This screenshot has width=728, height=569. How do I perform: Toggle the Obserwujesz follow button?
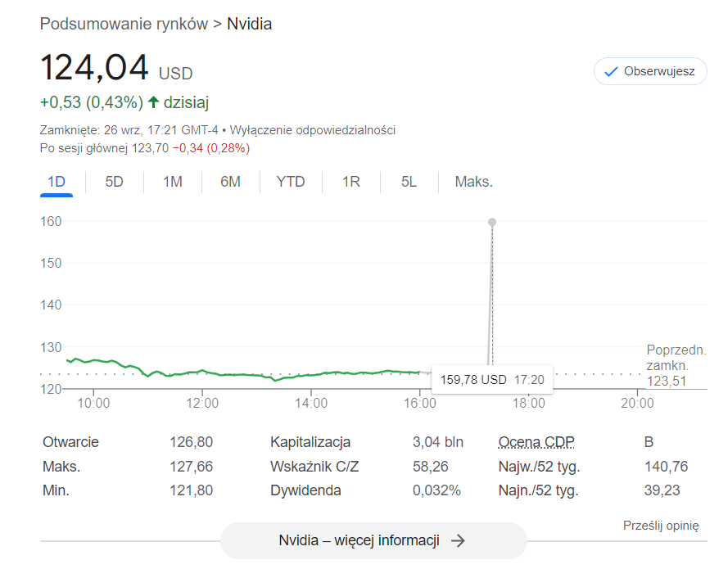pyautogui.click(x=649, y=71)
